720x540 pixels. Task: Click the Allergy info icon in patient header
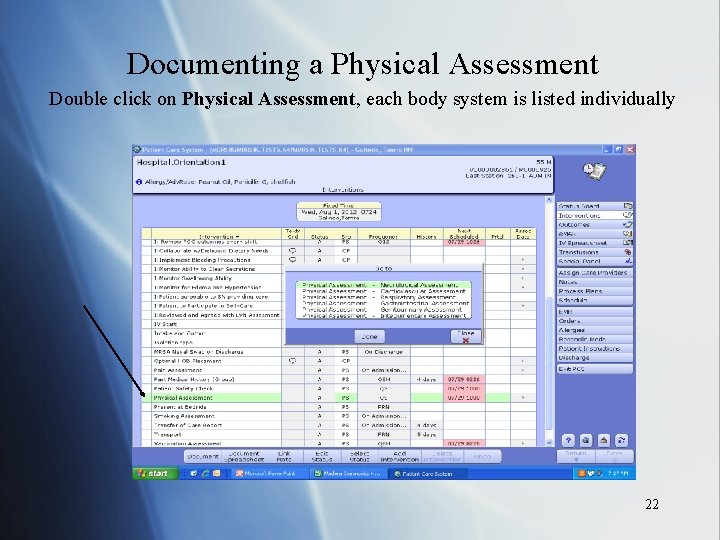click(x=139, y=182)
